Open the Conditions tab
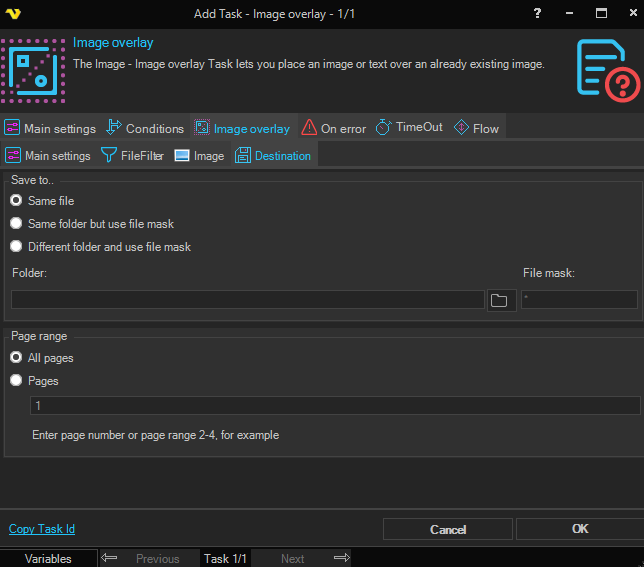This screenshot has width=644, height=567. pos(145,128)
